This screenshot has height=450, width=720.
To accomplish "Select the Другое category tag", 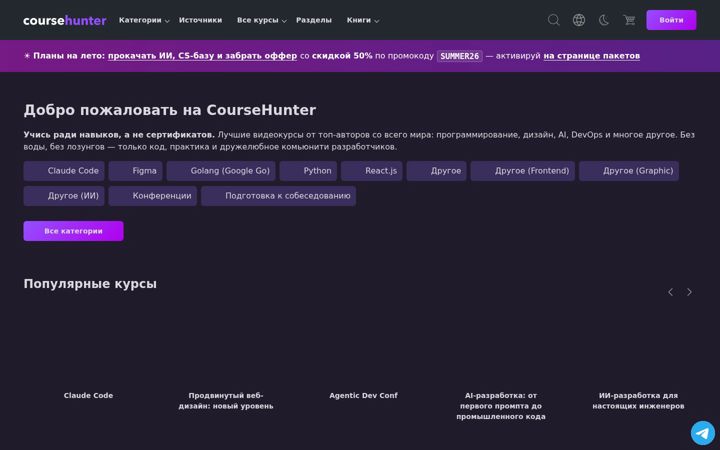I will point(437,171).
